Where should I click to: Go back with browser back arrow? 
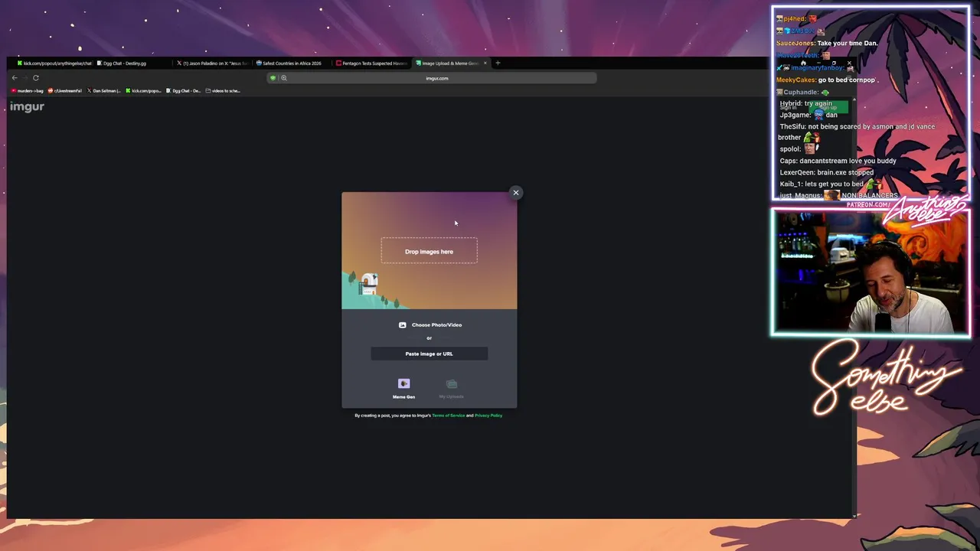coord(15,78)
